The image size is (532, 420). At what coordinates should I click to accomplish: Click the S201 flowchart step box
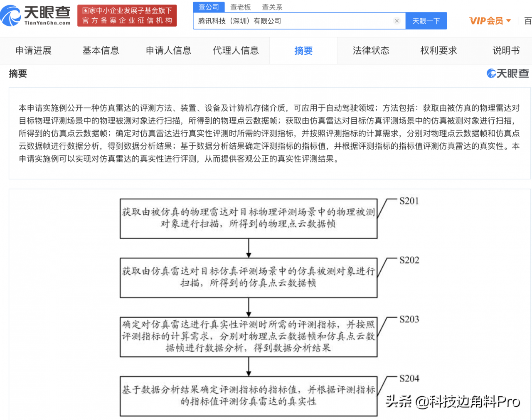249,219
